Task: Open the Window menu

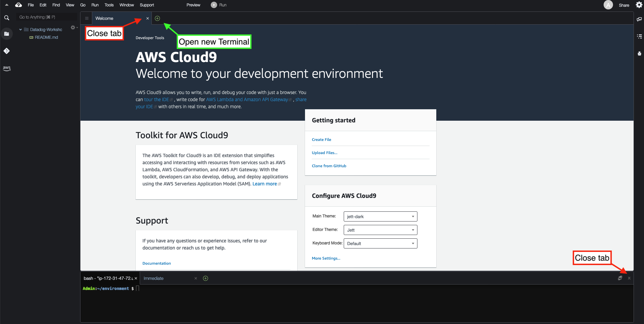Action: [127, 5]
